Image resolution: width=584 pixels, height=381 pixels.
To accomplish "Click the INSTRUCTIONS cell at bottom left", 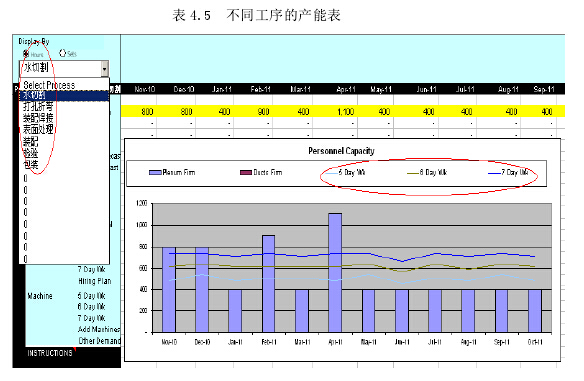I will click(x=50, y=353).
